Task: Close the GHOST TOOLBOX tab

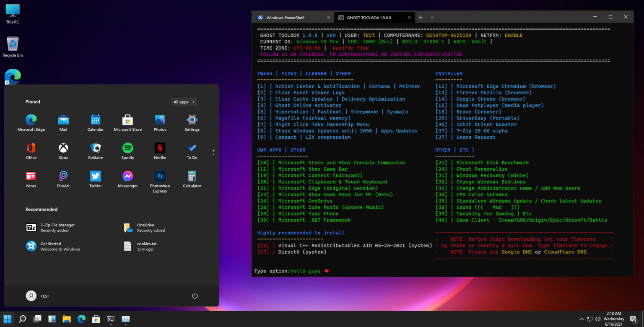Action: [x=408, y=18]
